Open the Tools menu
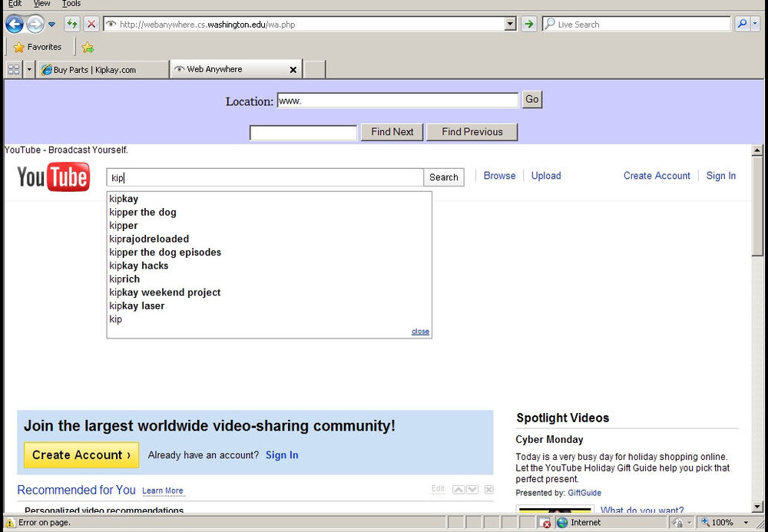768x532 pixels. click(x=71, y=3)
